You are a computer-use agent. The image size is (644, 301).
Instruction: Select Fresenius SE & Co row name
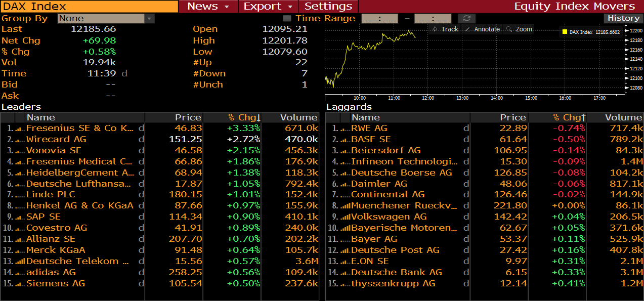[80, 128]
